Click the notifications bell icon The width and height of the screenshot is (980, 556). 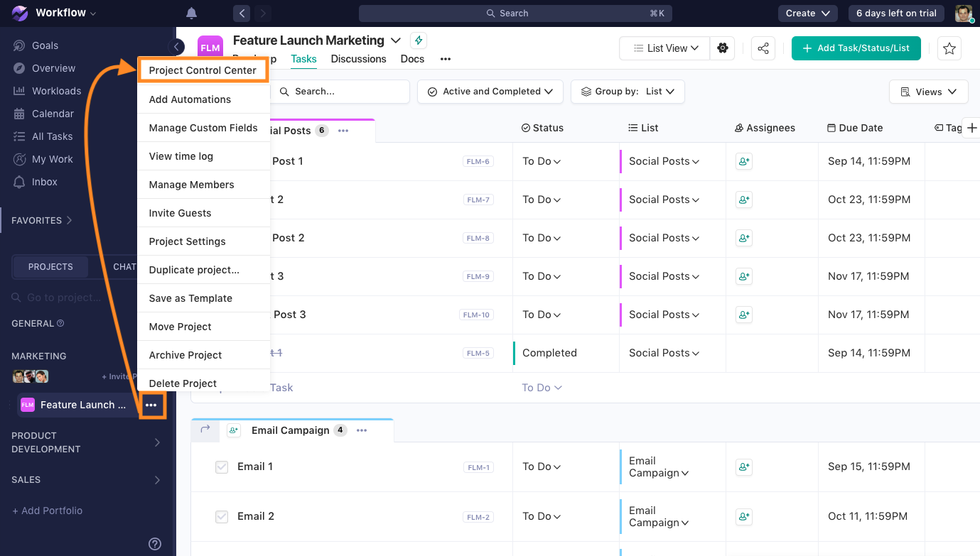(x=191, y=13)
